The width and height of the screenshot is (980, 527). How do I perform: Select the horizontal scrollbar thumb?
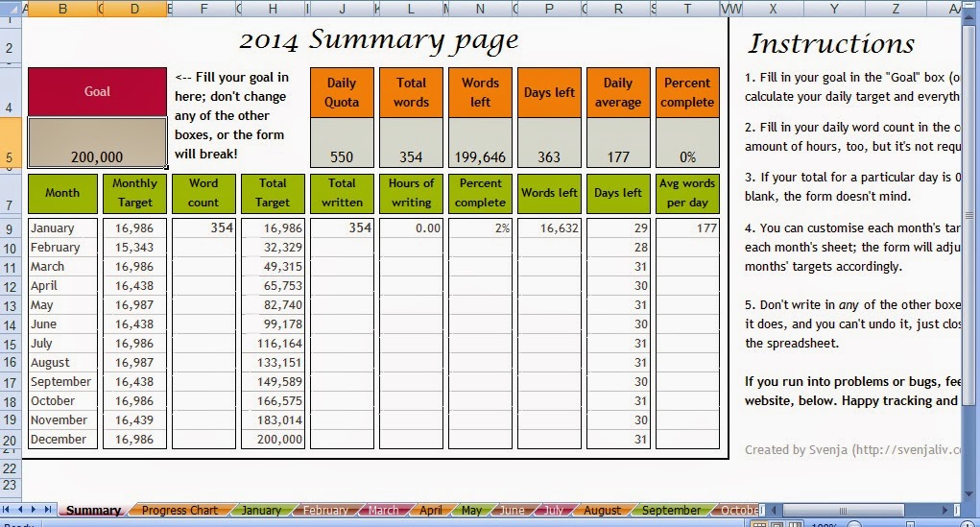[843, 510]
